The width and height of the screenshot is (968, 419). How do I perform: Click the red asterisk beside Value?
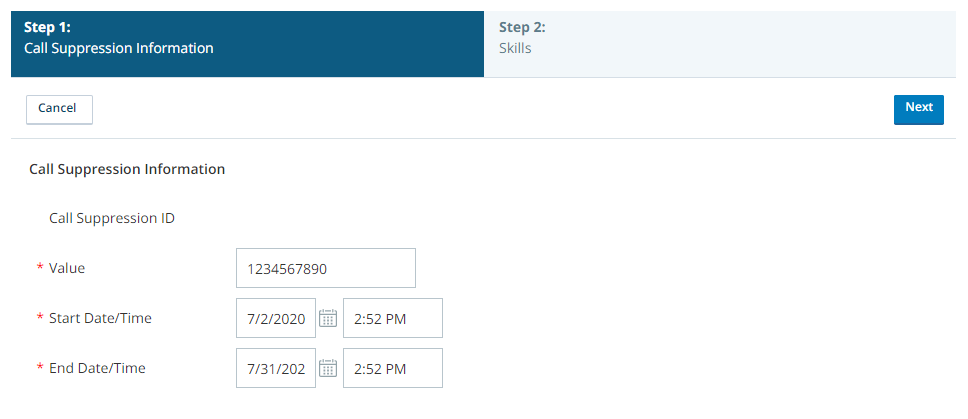[40, 269]
